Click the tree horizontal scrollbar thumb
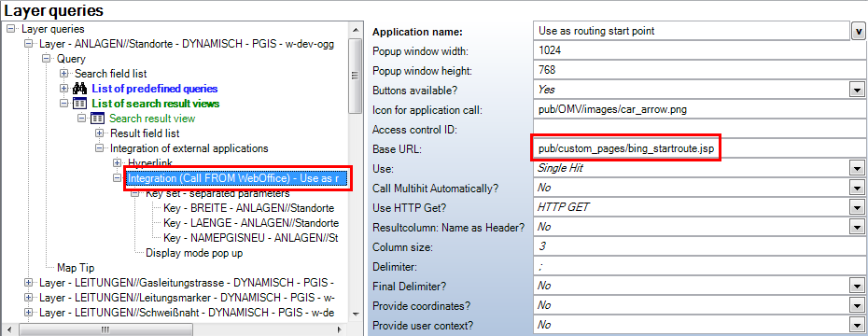Image resolution: width=868 pixels, height=336 pixels. coord(105,329)
